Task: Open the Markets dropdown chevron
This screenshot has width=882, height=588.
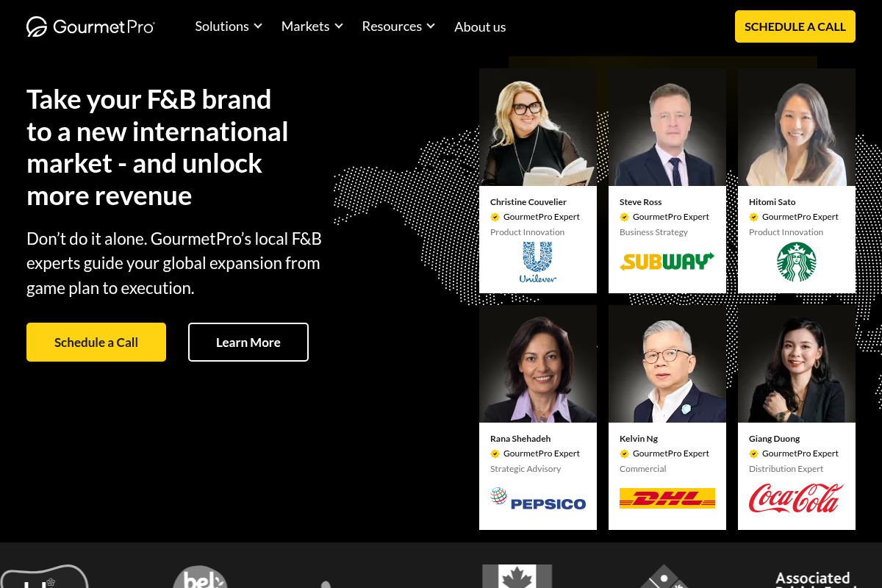Action: [x=339, y=26]
